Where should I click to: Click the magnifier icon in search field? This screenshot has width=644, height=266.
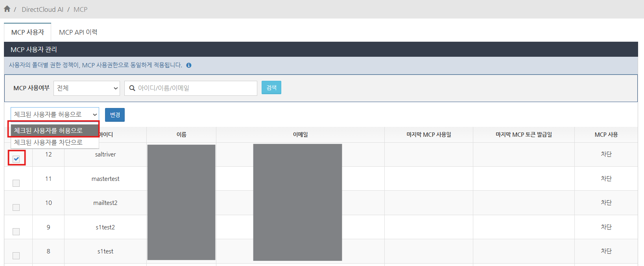(x=132, y=88)
